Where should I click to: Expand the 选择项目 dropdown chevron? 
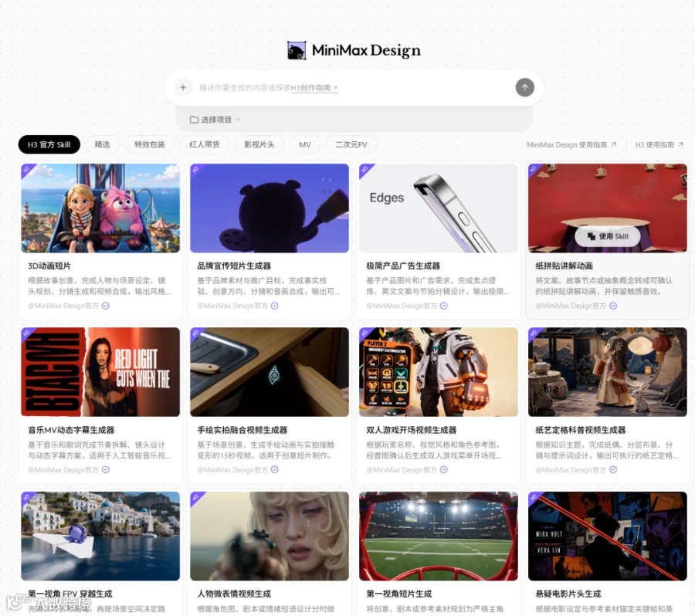[x=238, y=120]
